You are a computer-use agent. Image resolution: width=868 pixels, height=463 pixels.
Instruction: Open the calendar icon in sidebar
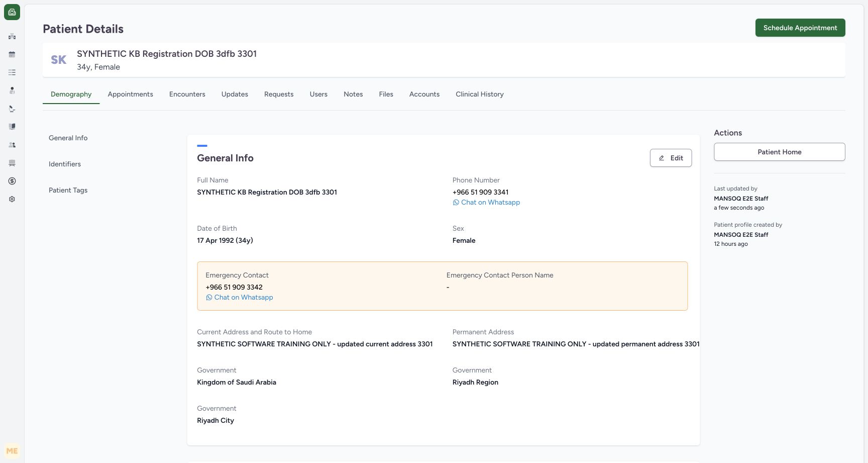coord(12,54)
